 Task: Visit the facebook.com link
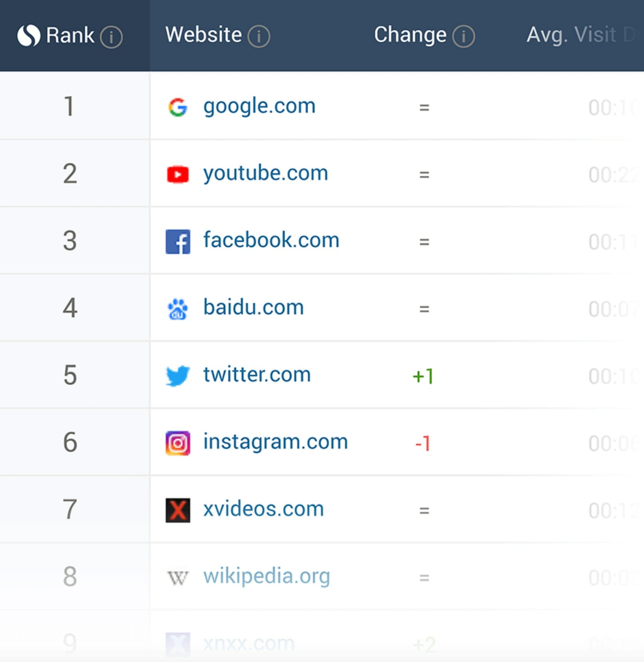pyautogui.click(x=271, y=240)
